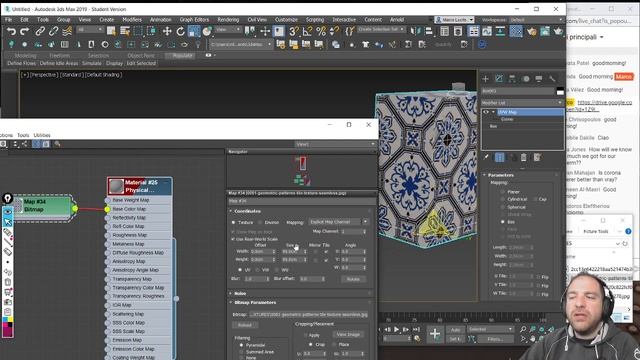Open the material editor View1 dropdown

335,144
